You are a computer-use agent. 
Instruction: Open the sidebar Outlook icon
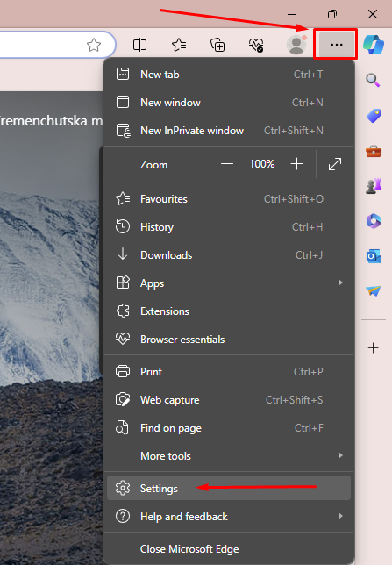click(374, 256)
